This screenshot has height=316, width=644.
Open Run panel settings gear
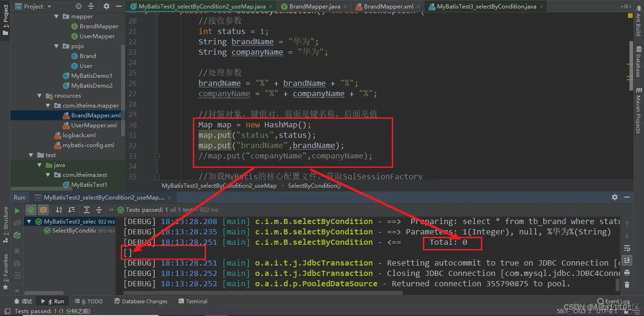pos(615,197)
